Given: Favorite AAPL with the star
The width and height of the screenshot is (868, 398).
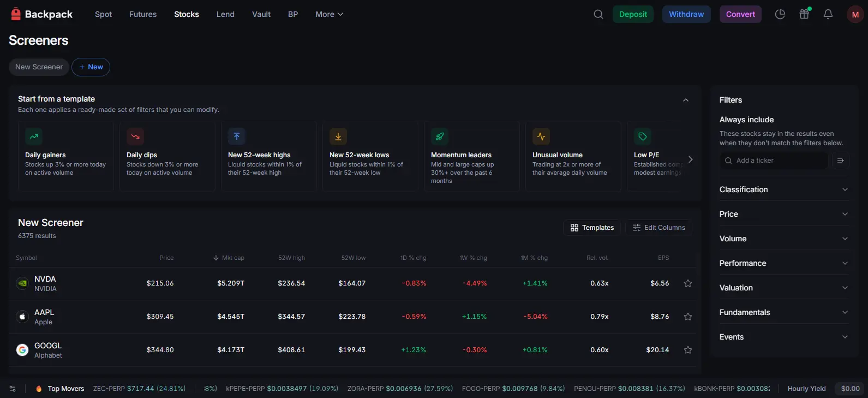Looking at the screenshot, I should coord(688,317).
